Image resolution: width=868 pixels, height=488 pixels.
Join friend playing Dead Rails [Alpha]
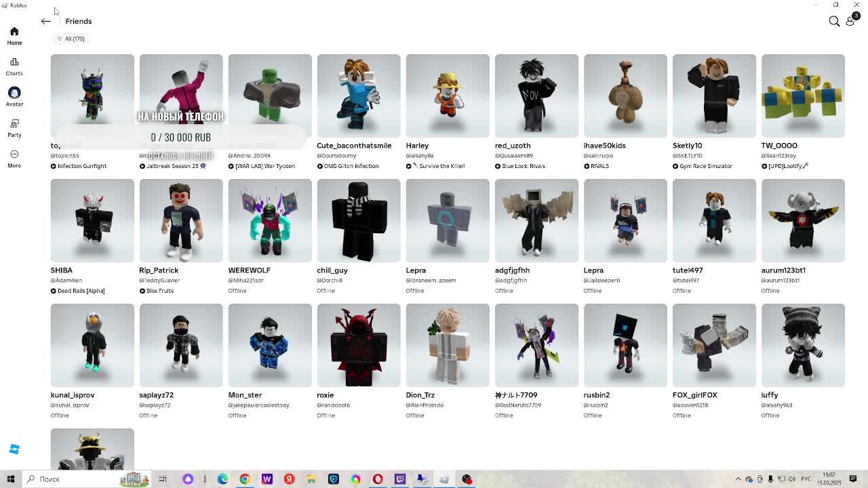click(x=77, y=291)
